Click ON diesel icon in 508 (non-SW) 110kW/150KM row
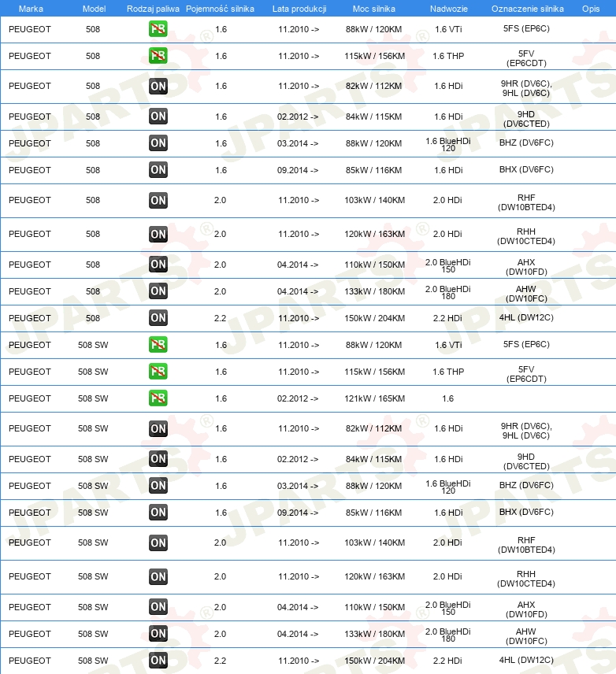This screenshot has height=674, width=616. [158, 264]
